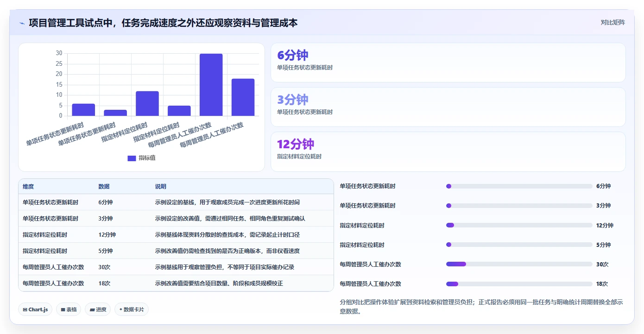Select the 表格 tag

coord(69,309)
